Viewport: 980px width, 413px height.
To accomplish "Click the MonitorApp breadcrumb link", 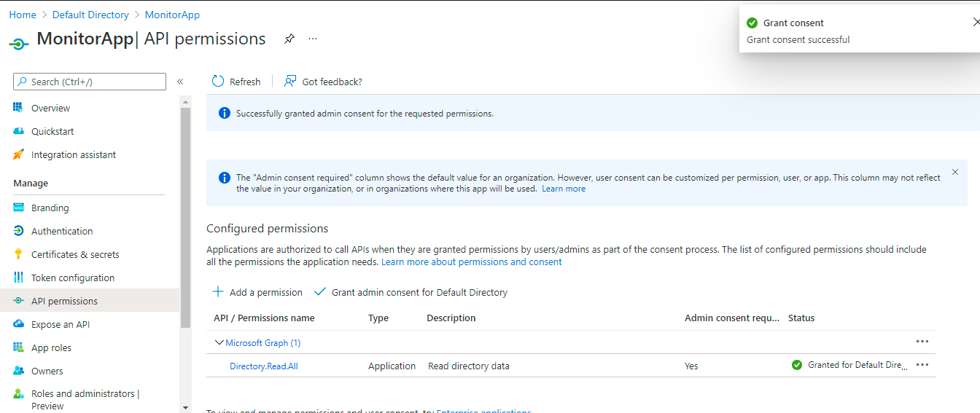I will (x=172, y=15).
